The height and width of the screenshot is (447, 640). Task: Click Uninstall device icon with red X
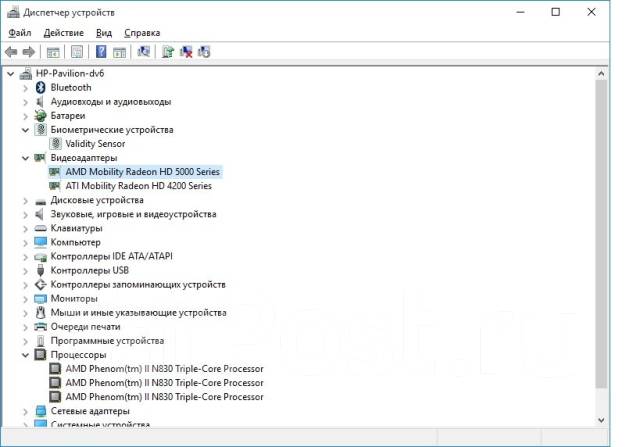tap(186, 52)
